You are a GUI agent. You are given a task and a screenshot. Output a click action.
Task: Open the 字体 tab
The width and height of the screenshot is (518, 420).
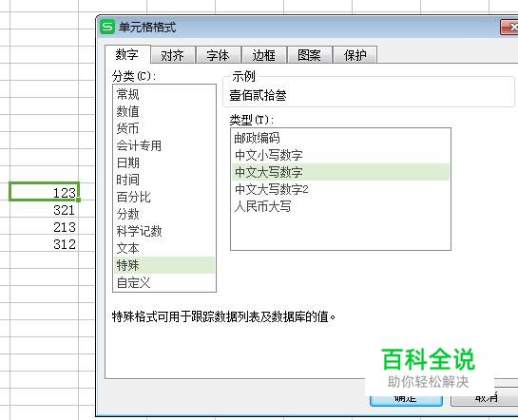tap(218, 55)
